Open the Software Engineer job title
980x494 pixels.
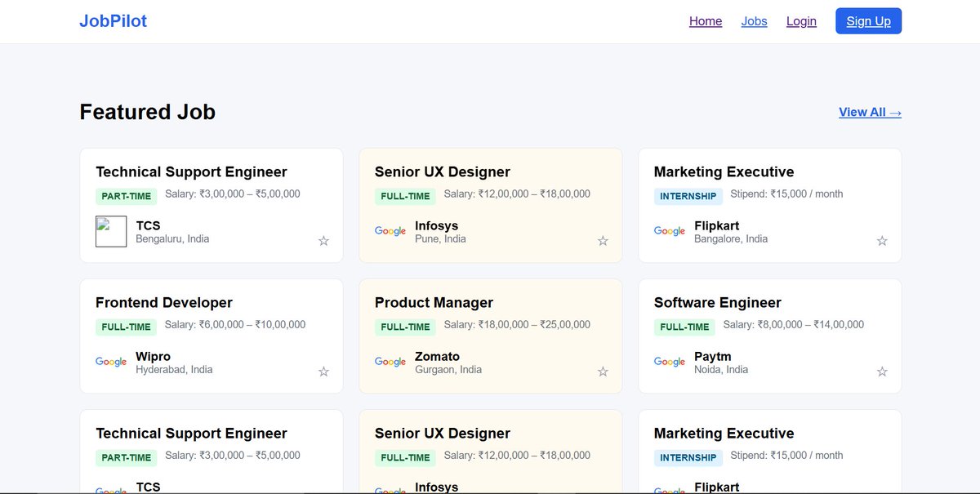[718, 302]
